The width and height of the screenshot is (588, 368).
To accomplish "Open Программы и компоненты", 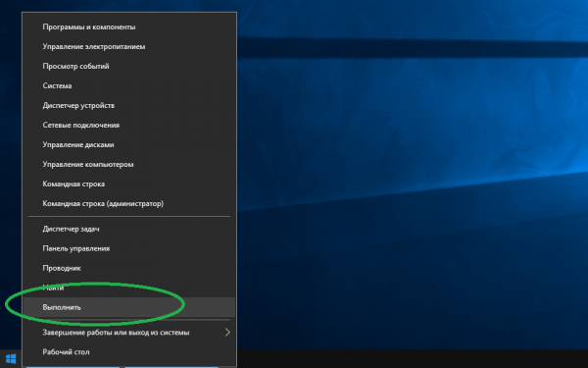I will [129, 27].
